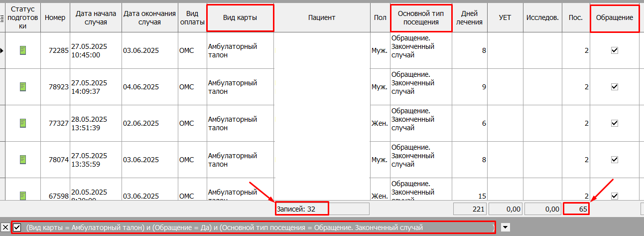Image resolution: width=644 pixels, height=236 pixels.
Task: Click ОМС payment cell for record 78074
Action: pos(192,160)
